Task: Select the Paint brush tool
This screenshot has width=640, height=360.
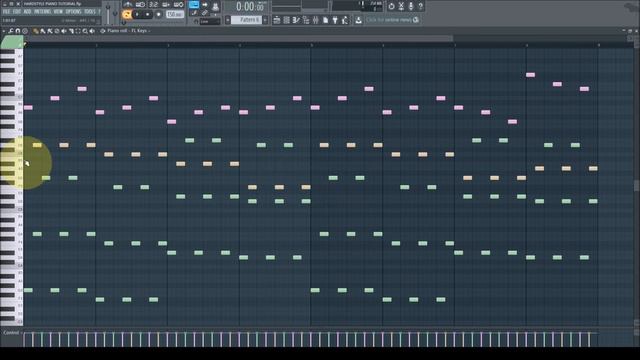Action: (42, 31)
